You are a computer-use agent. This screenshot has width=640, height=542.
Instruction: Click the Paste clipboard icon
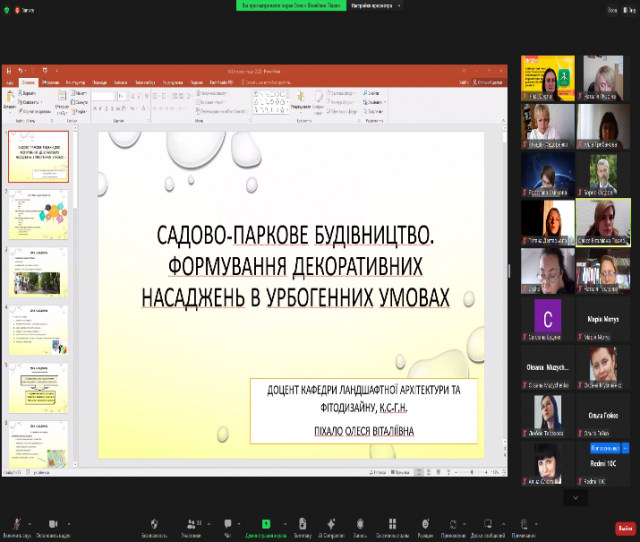pyautogui.click(x=10, y=98)
